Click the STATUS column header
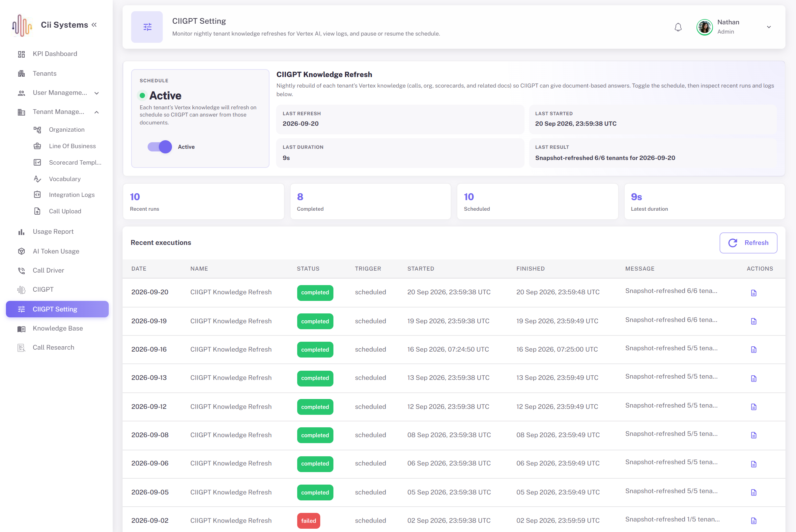 [308, 269]
